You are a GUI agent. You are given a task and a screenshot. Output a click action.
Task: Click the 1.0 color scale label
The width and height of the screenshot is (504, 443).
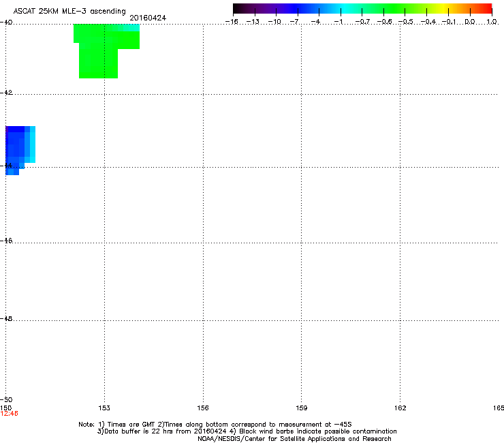[492, 22]
